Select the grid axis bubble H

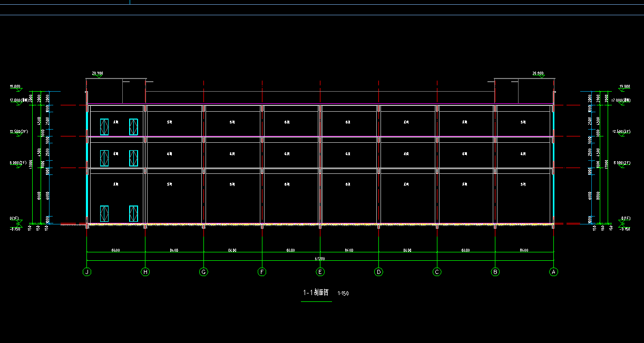[145, 272]
